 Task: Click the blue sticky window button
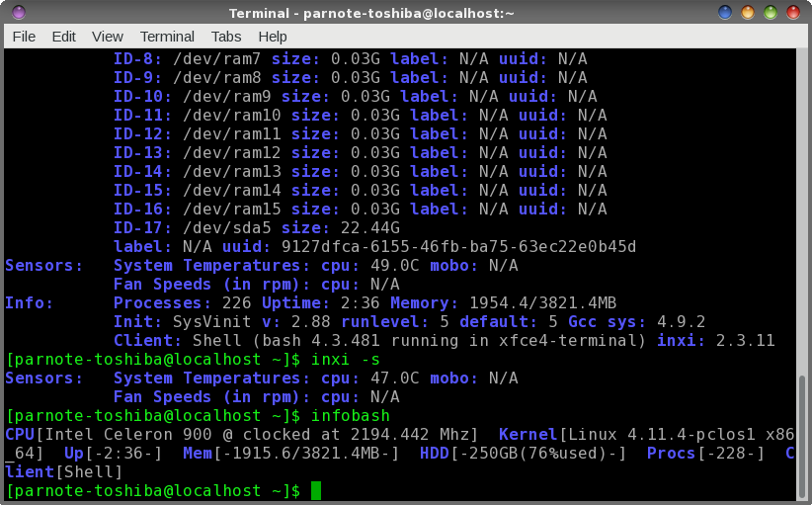[725, 13]
